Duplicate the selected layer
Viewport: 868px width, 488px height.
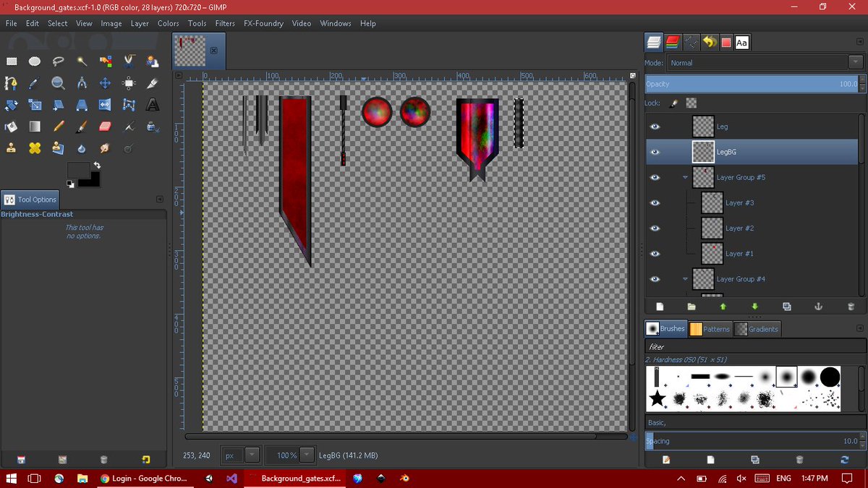coord(787,307)
